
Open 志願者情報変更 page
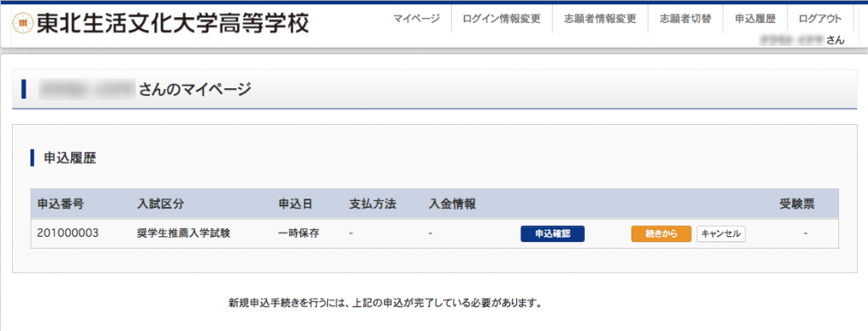coord(600,19)
